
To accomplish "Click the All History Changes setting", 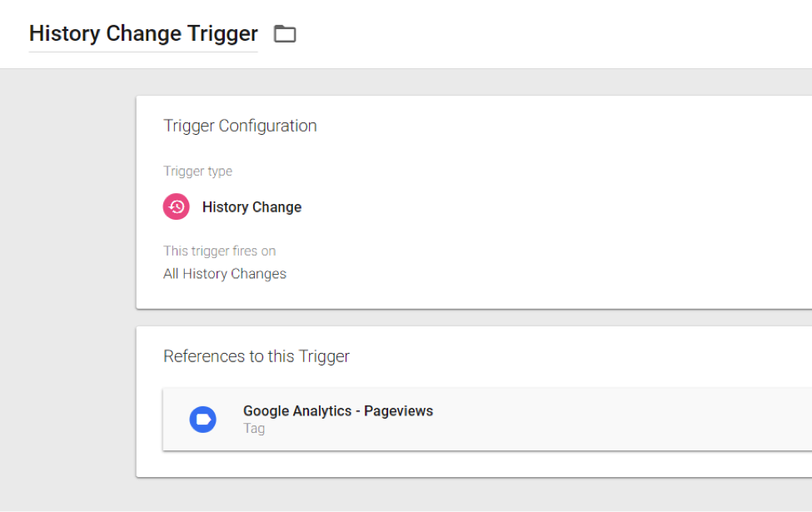I will click(x=225, y=273).
